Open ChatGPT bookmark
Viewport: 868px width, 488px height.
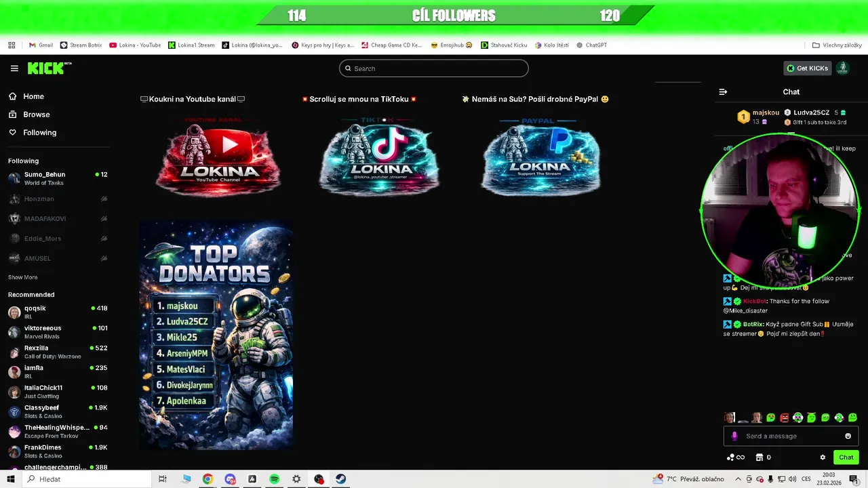point(591,45)
